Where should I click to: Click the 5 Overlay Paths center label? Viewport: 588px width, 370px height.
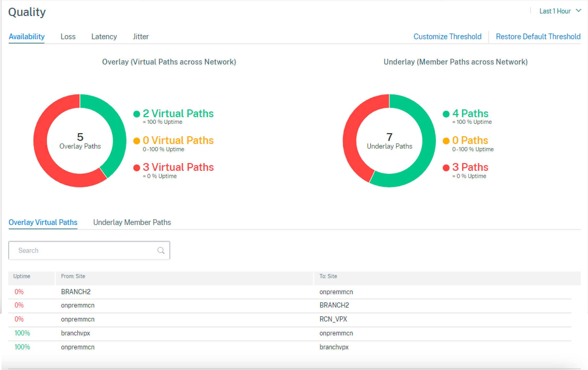[80, 141]
